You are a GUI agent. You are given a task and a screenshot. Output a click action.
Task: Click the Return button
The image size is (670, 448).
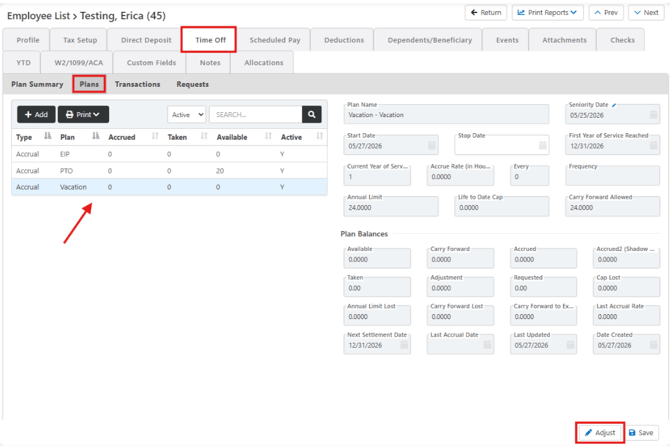click(x=486, y=13)
